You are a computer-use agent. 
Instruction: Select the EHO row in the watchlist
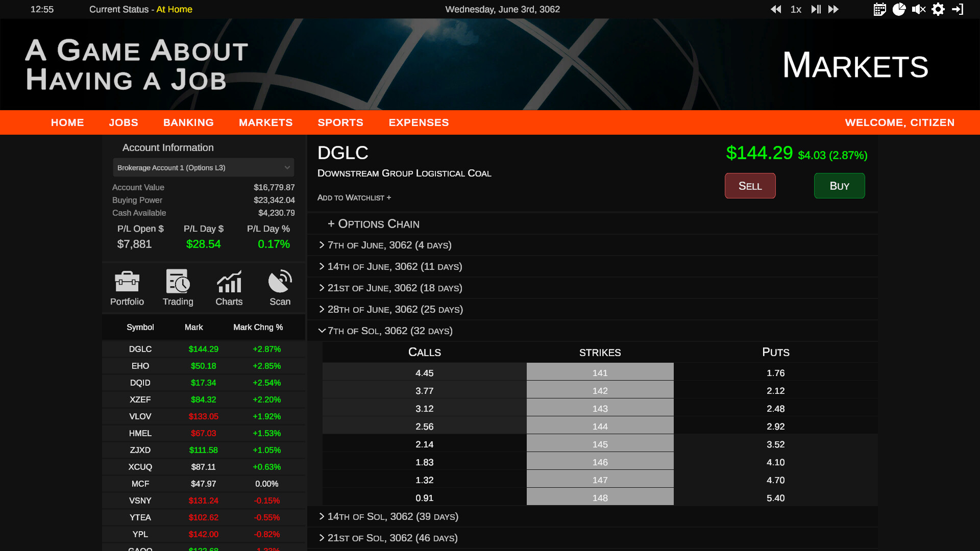(203, 366)
